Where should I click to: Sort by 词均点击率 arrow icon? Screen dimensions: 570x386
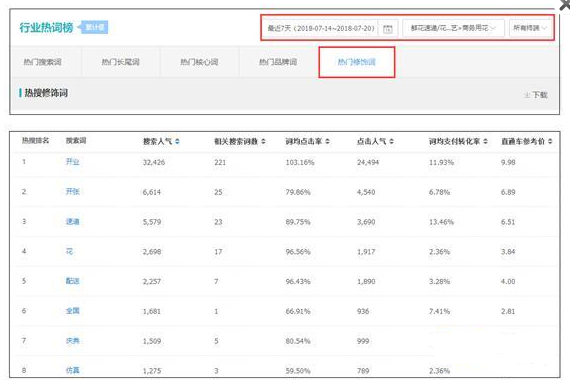pos(328,141)
